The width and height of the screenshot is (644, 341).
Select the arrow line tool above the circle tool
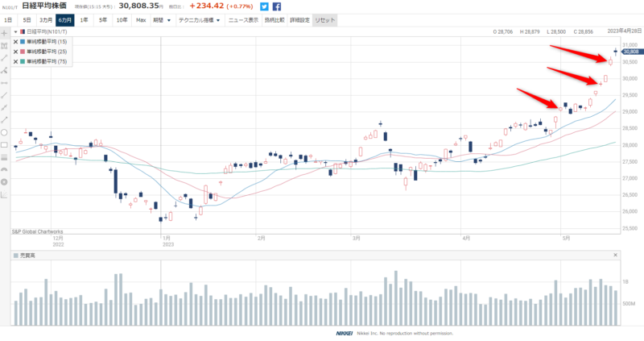4,119
